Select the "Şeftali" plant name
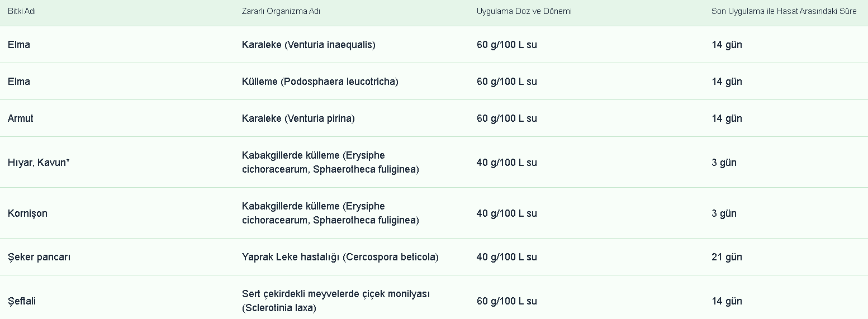Screen dimensions: 868x319 tap(22, 301)
